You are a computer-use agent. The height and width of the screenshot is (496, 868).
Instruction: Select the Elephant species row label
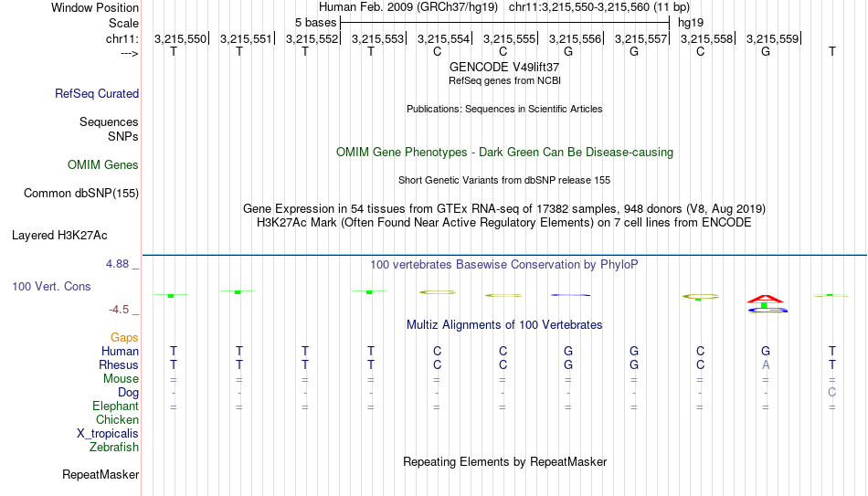(x=116, y=406)
